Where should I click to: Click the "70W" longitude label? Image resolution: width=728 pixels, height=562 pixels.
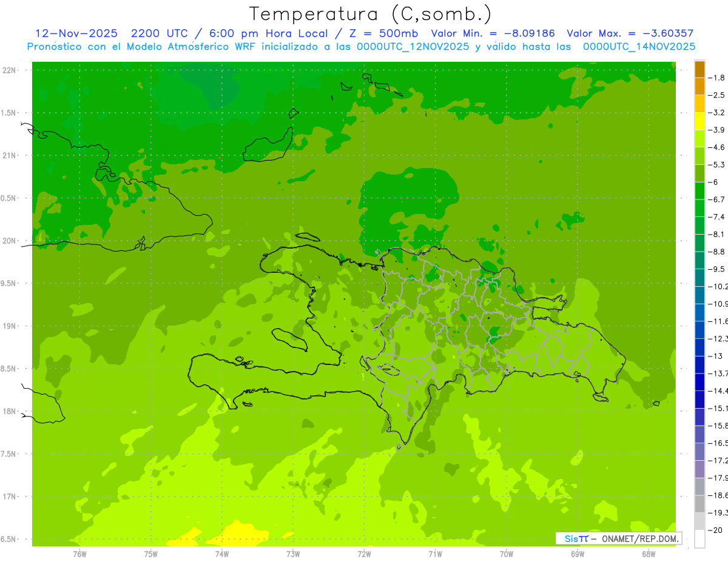(x=507, y=554)
